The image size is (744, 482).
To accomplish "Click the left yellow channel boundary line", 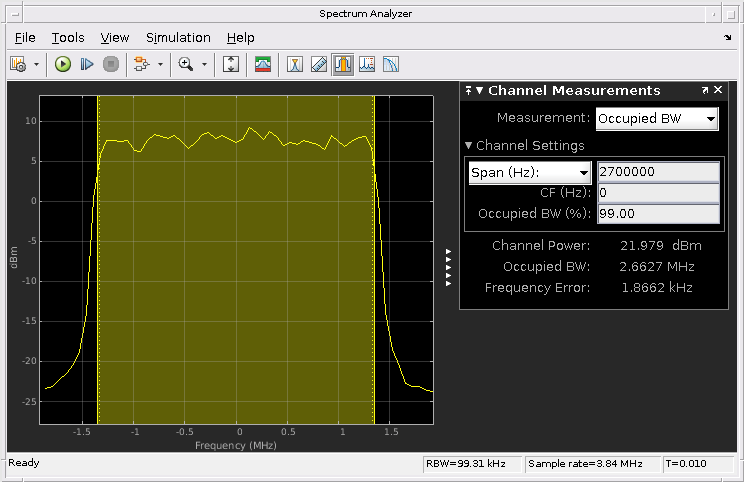I will [x=98, y=260].
